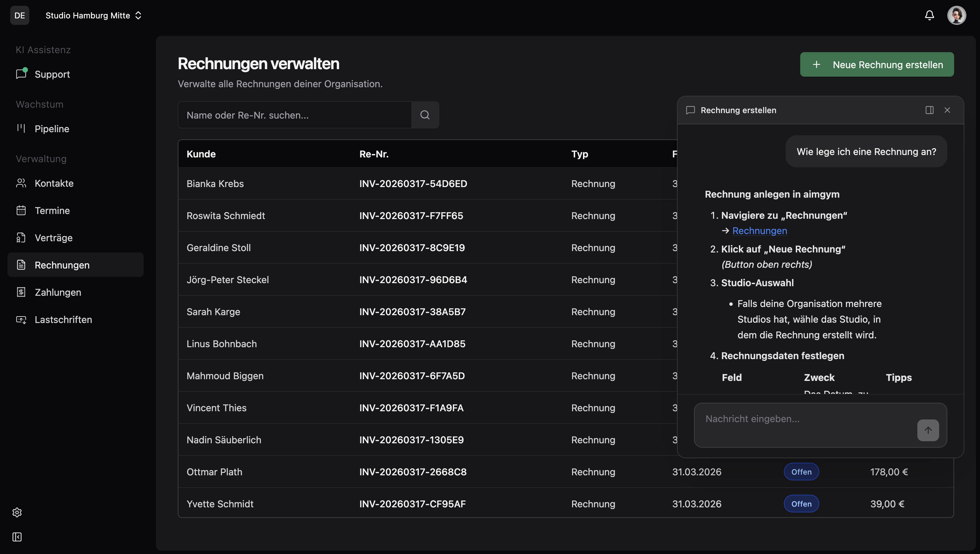Select customer Nadin Säuberlich
The image size is (980, 554).
coord(224,440)
